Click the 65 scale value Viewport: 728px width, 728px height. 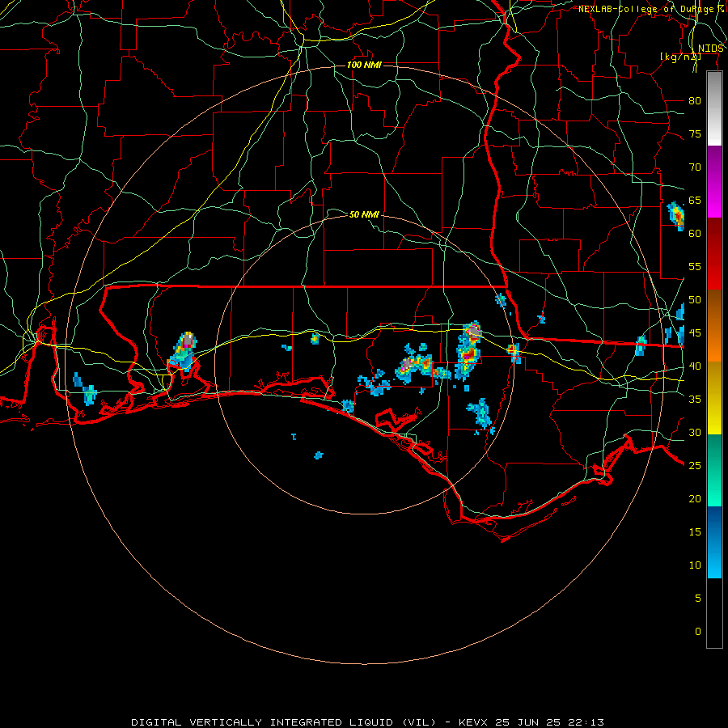pos(695,200)
